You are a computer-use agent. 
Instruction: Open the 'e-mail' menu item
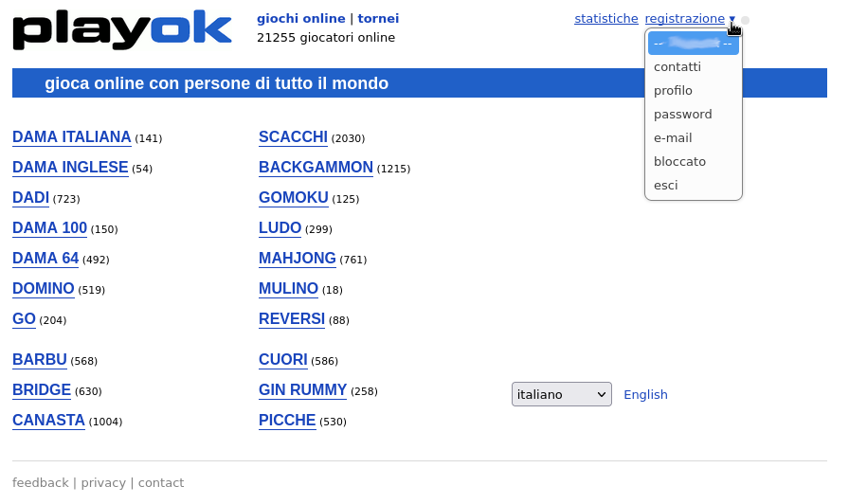673,138
